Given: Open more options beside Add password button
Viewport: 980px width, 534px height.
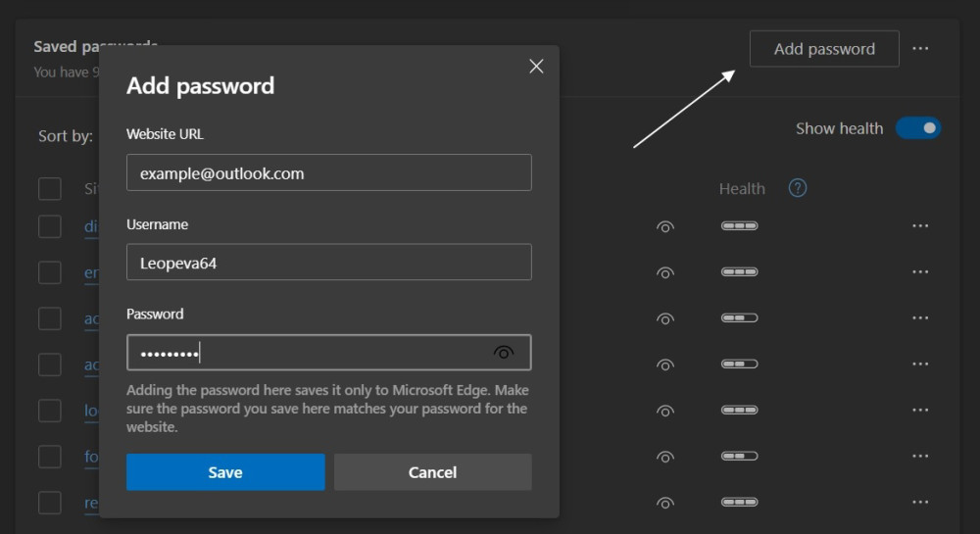Looking at the screenshot, I should click(x=920, y=49).
